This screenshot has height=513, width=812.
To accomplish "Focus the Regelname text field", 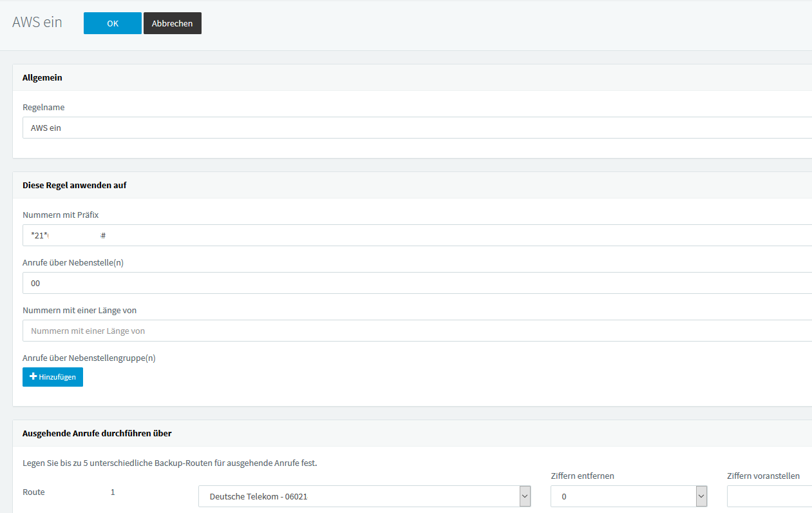I will (x=412, y=128).
